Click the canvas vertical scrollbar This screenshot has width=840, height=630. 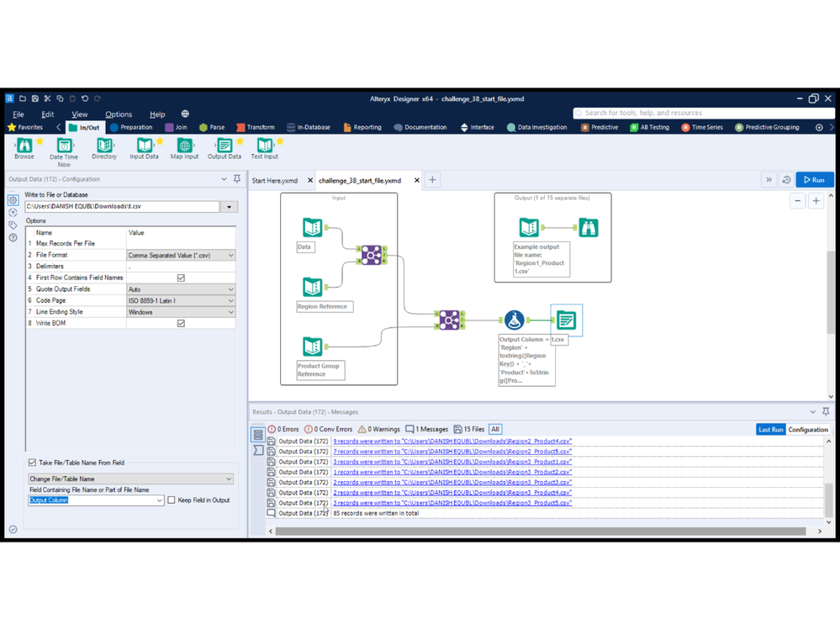click(x=831, y=292)
